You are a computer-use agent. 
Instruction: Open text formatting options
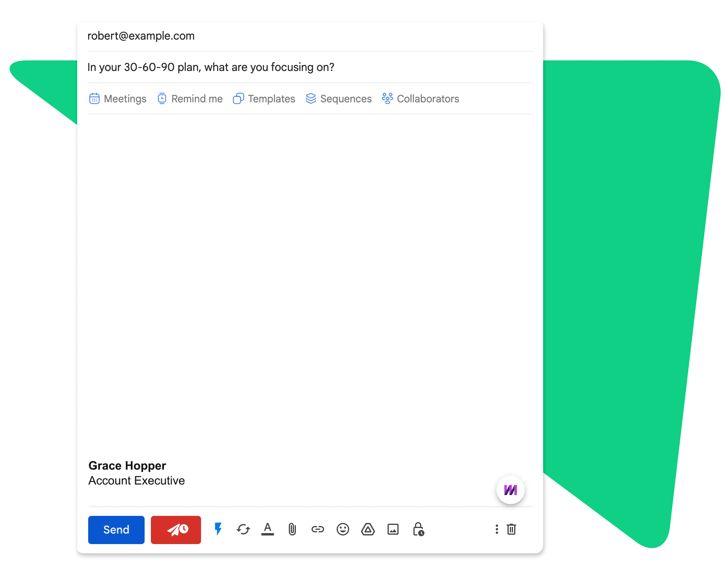[268, 529]
